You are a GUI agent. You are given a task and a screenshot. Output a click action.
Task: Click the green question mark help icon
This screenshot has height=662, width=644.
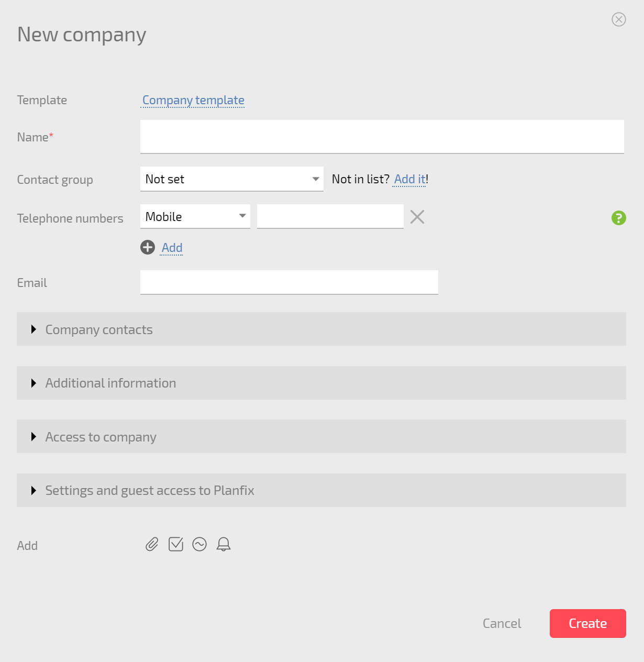click(619, 218)
